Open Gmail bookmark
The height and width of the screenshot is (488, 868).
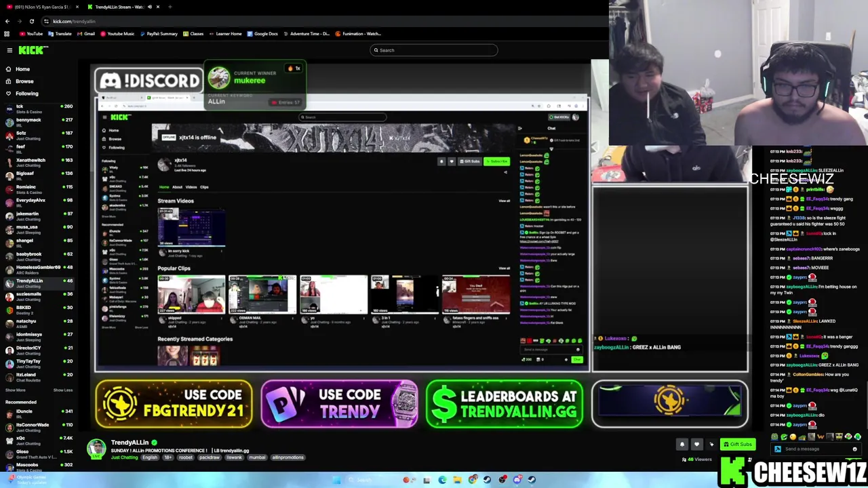(x=85, y=34)
